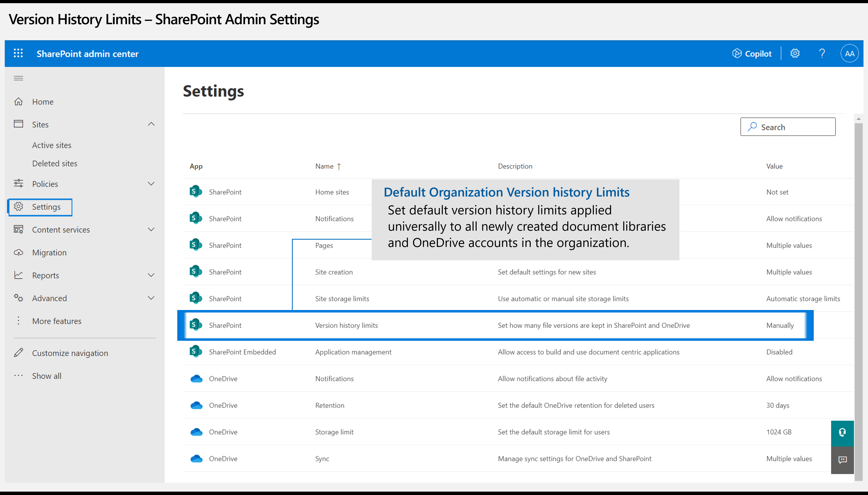
Task: Click the 'Manually' value cell
Action: (x=780, y=325)
